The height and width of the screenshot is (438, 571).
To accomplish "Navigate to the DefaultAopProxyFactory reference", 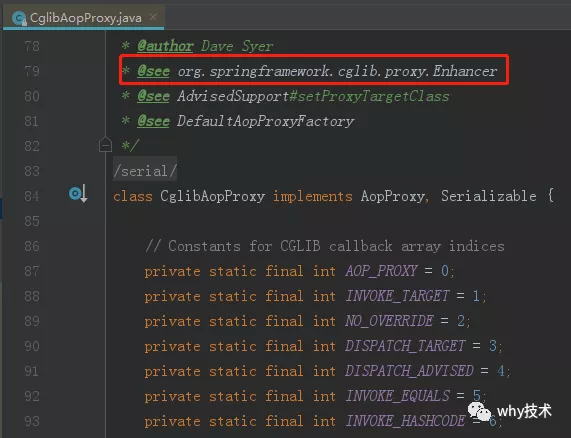I will point(265,121).
